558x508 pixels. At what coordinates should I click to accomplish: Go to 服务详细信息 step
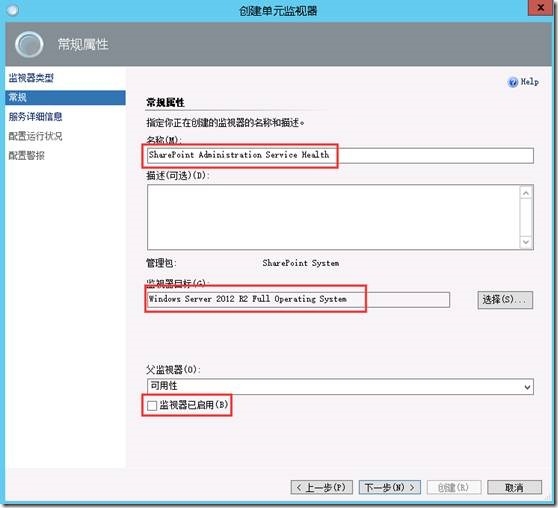point(36,117)
